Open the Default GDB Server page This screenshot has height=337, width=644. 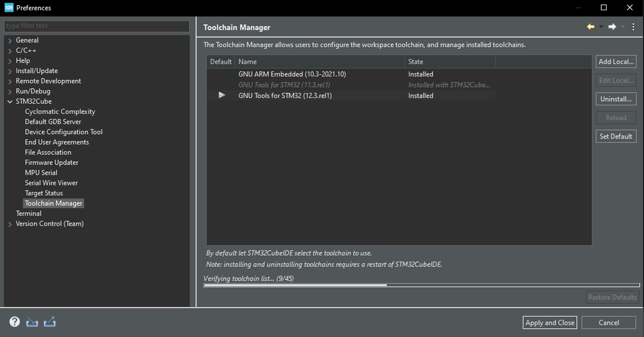click(53, 122)
